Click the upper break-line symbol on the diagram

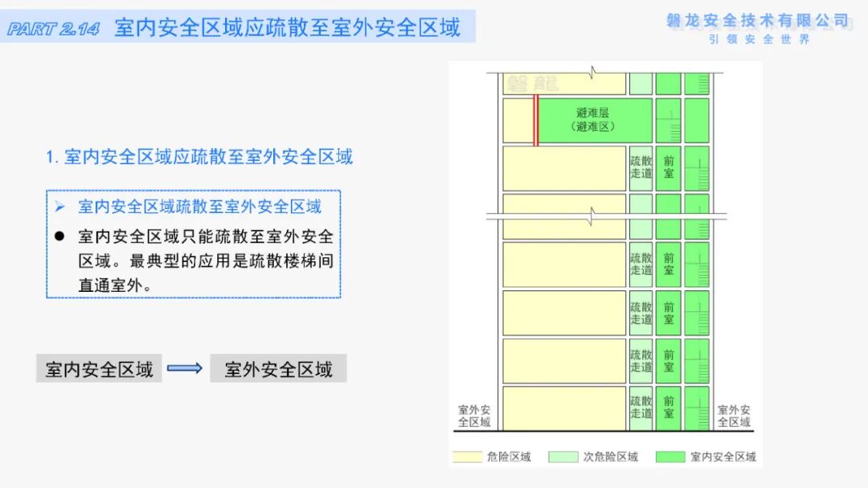[x=592, y=71]
